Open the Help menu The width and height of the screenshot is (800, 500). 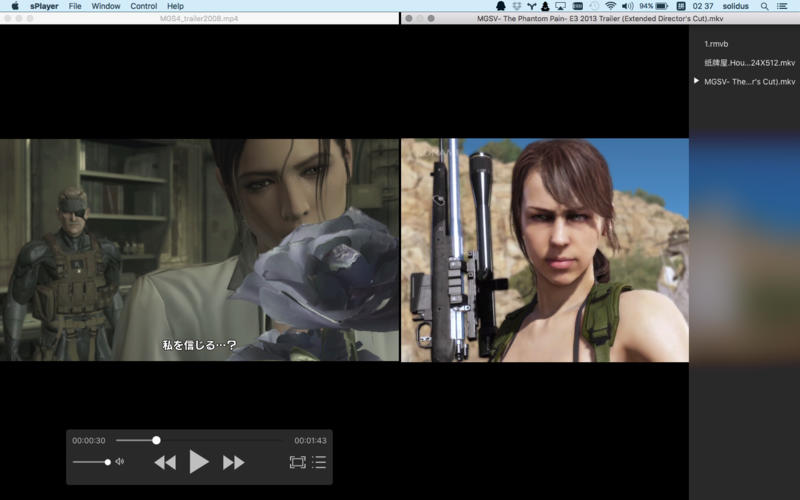[175, 6]
